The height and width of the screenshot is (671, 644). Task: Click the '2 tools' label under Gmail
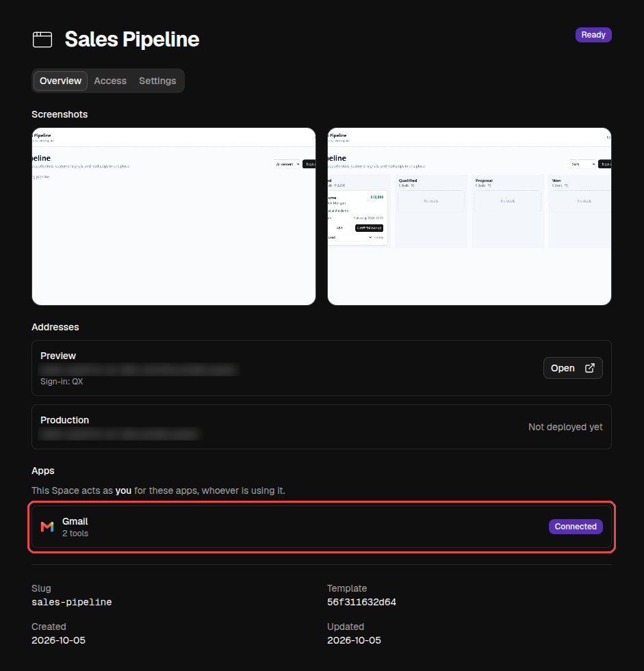(75, 534)
